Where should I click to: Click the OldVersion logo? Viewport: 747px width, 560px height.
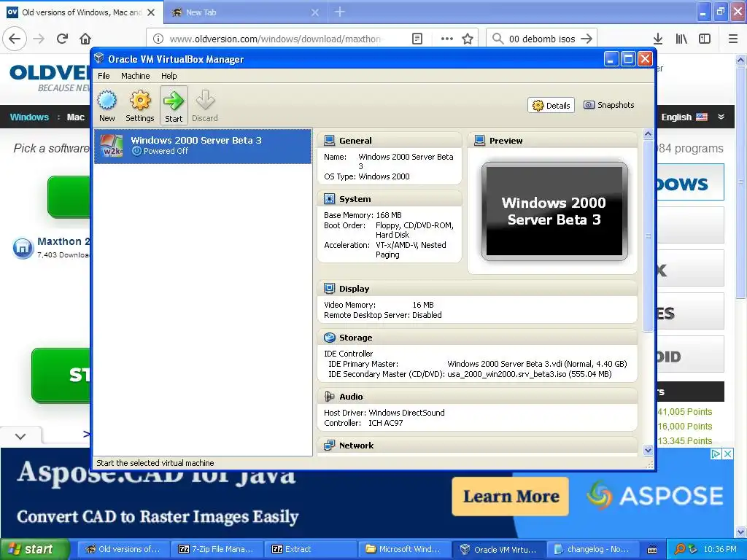pos(50,79)
